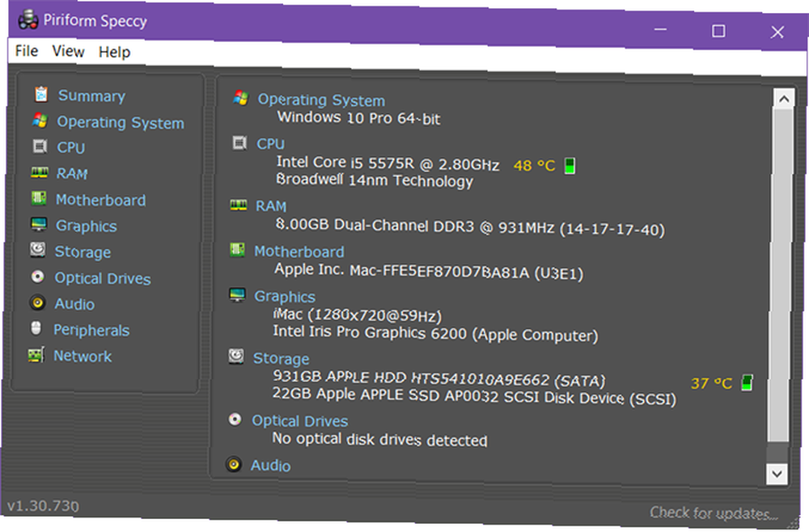Click the Audio speaker icon in sidebar
The height and width of the screenshot is (532, 809).
(37, 302)
